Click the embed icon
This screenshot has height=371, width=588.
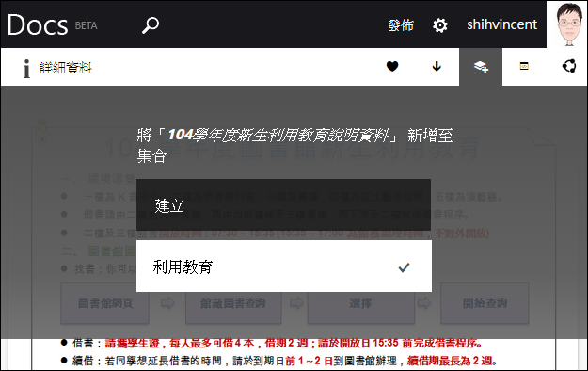524,66
